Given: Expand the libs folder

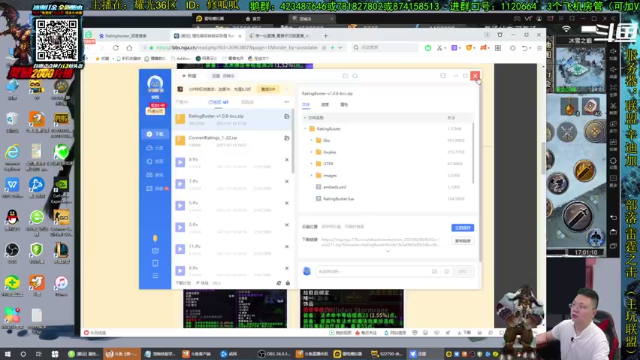Looking at the screenshot, I should click(312, 140).
